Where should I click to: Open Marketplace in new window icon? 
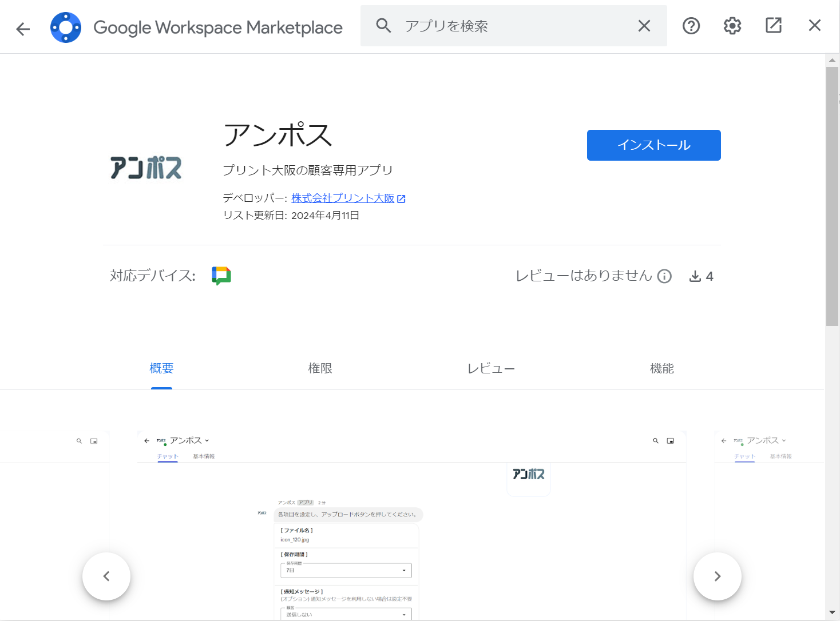[x=774, y=25]
